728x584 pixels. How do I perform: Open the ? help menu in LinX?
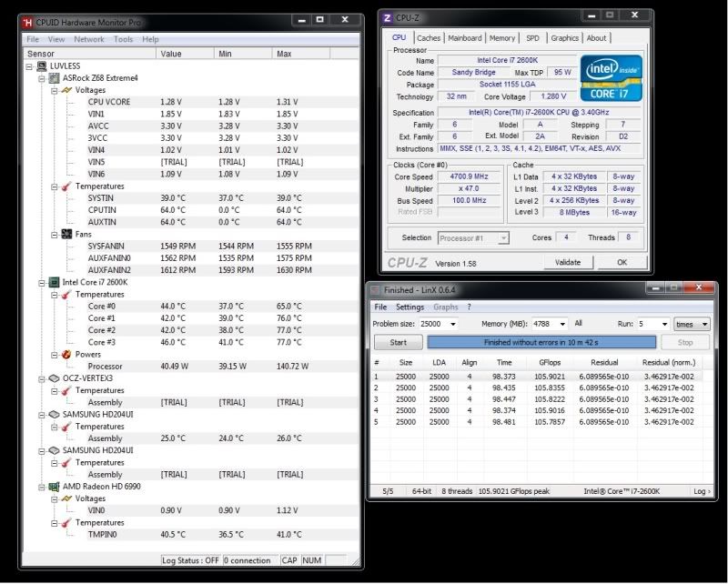tap(469, 307)
